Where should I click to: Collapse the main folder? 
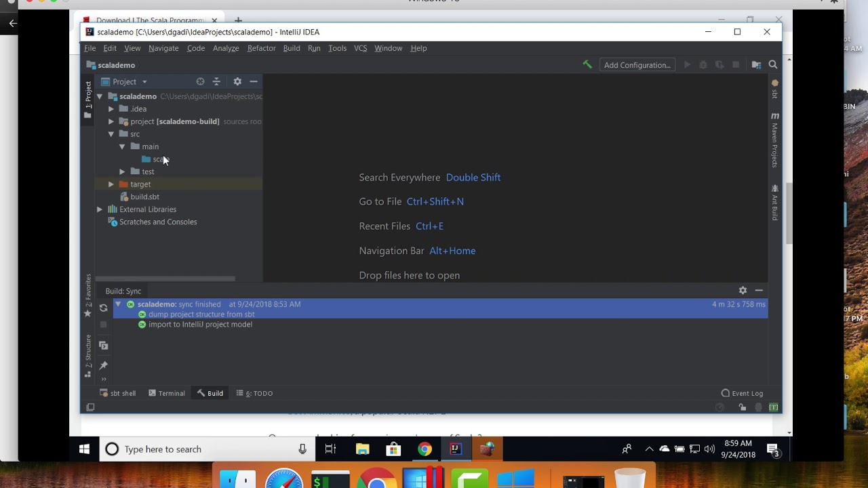[122, 146]
